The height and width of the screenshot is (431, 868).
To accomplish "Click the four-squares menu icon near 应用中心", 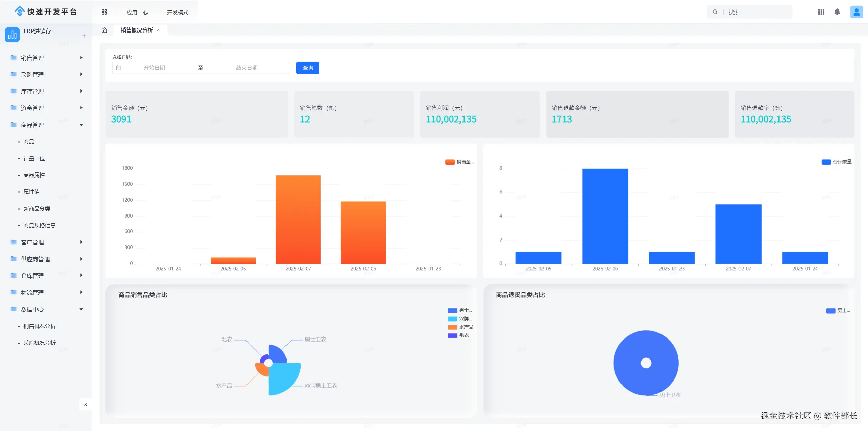I will point(104,12).
